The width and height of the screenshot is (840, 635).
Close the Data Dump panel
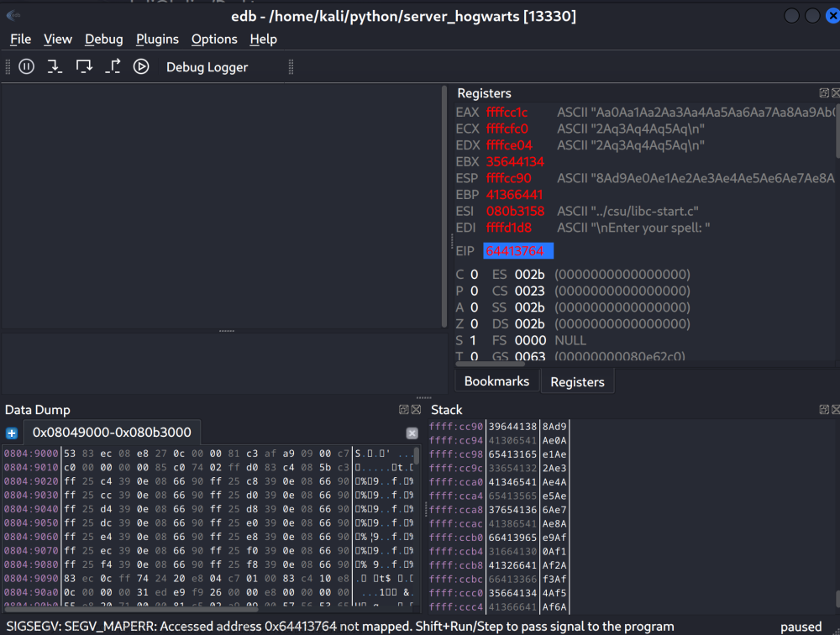coord(416,409)
